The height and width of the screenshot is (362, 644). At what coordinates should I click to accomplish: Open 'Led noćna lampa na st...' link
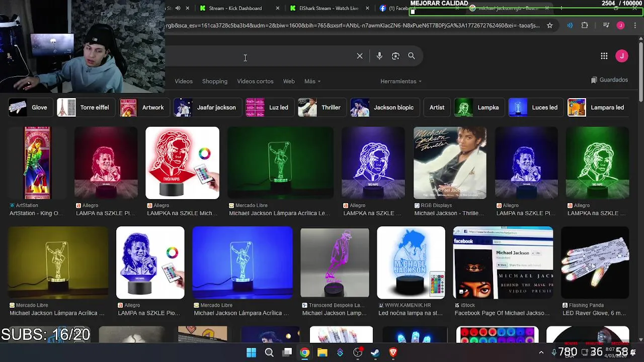click(x=411, y=313)
